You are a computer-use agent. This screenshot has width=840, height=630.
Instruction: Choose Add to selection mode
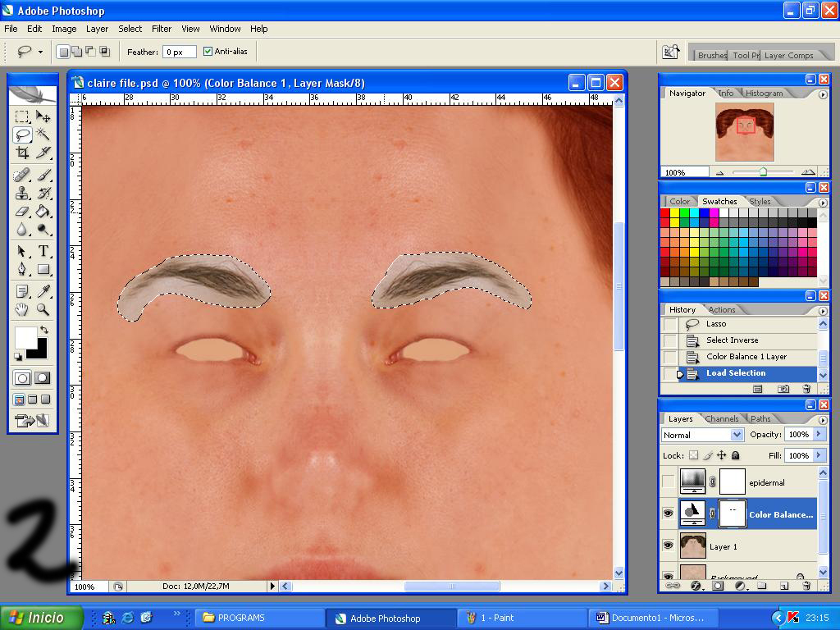(77, 52)
